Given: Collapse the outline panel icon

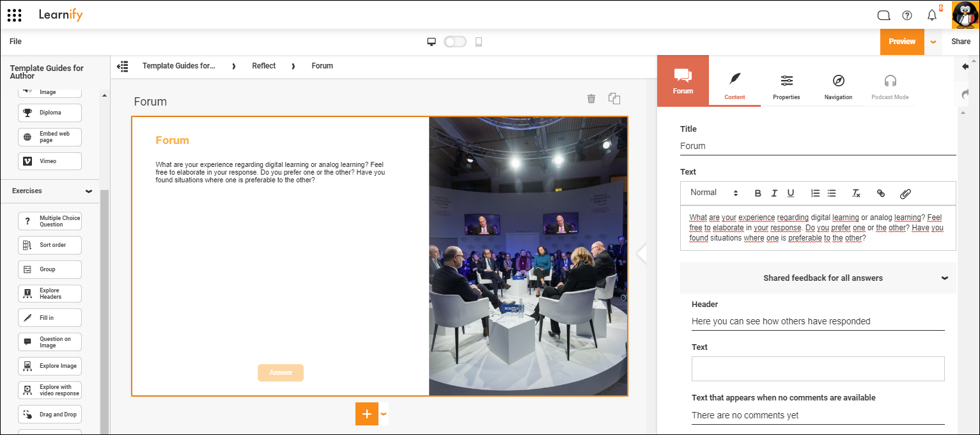Looking at the screenshot, I should click(123, 66).
